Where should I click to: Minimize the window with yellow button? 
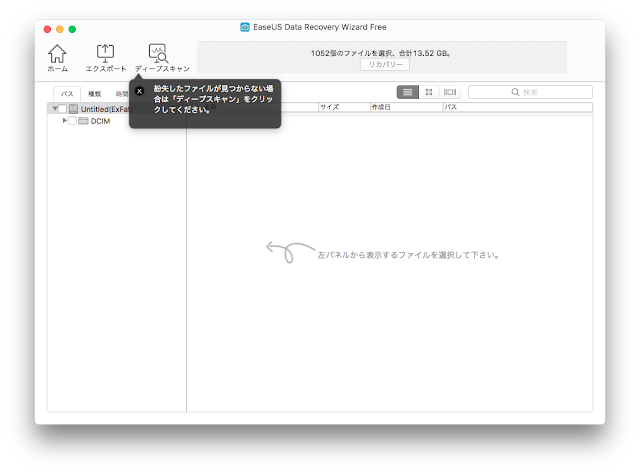[60, 29]
